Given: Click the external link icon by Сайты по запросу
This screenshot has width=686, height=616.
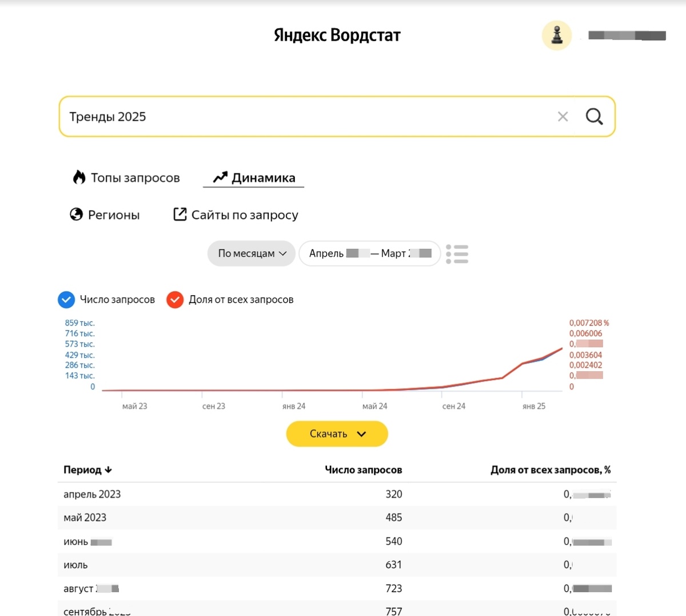Looking at the screenshot, I should [x=180, y=214].
